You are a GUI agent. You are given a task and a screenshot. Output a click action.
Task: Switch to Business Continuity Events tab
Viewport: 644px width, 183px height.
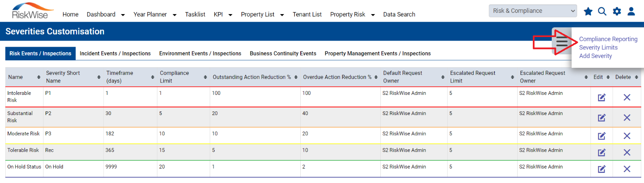(283, 53)
